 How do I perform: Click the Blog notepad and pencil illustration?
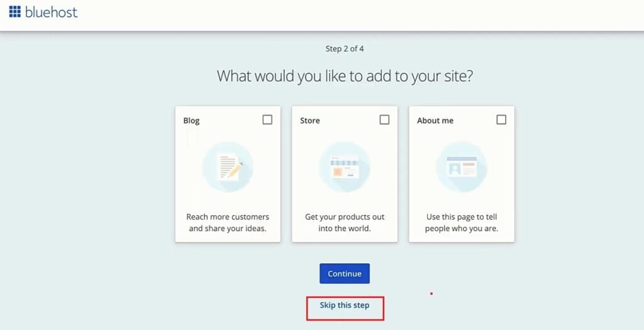pyautogui.click(x=228, y=167)
